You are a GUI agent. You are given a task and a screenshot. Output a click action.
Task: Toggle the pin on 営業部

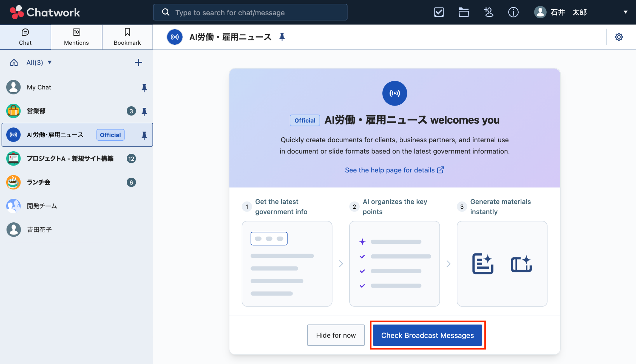144,111
